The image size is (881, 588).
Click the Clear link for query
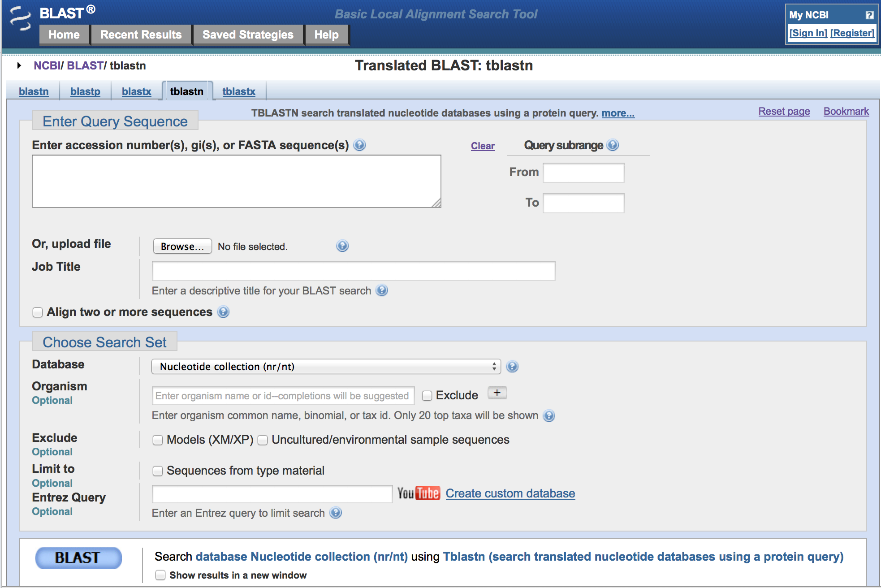coord(483,146)
